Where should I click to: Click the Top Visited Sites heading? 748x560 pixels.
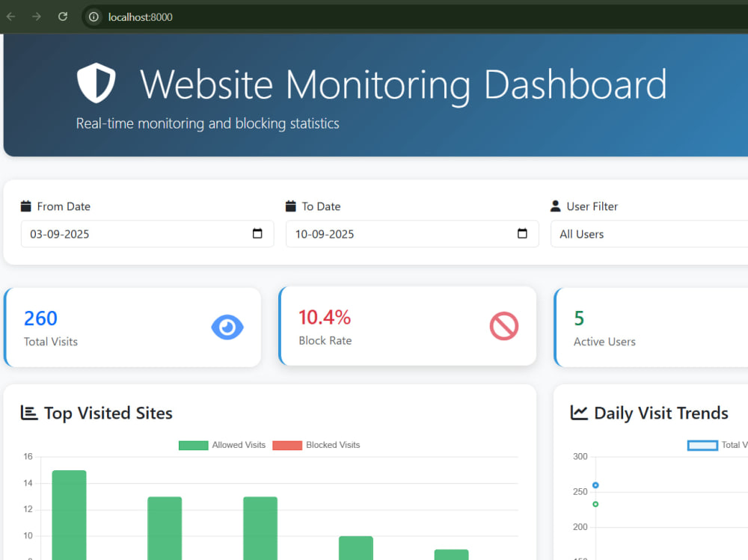(x=108, y=413)
